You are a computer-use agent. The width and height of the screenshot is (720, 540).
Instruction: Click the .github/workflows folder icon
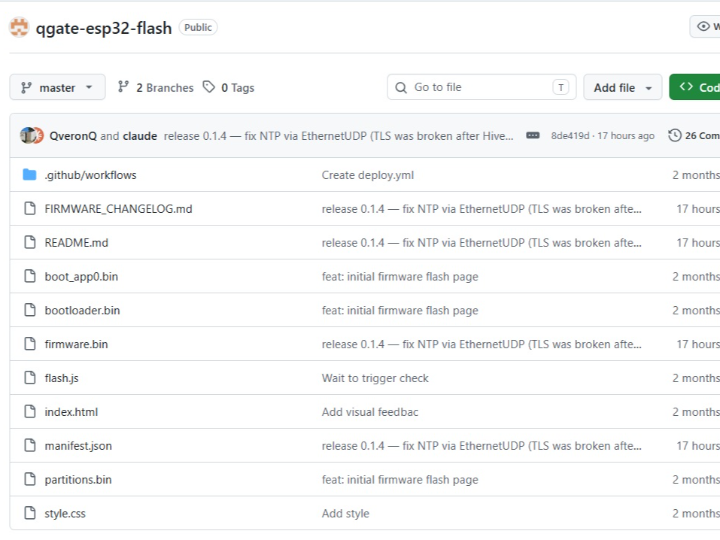pos(29,175)
